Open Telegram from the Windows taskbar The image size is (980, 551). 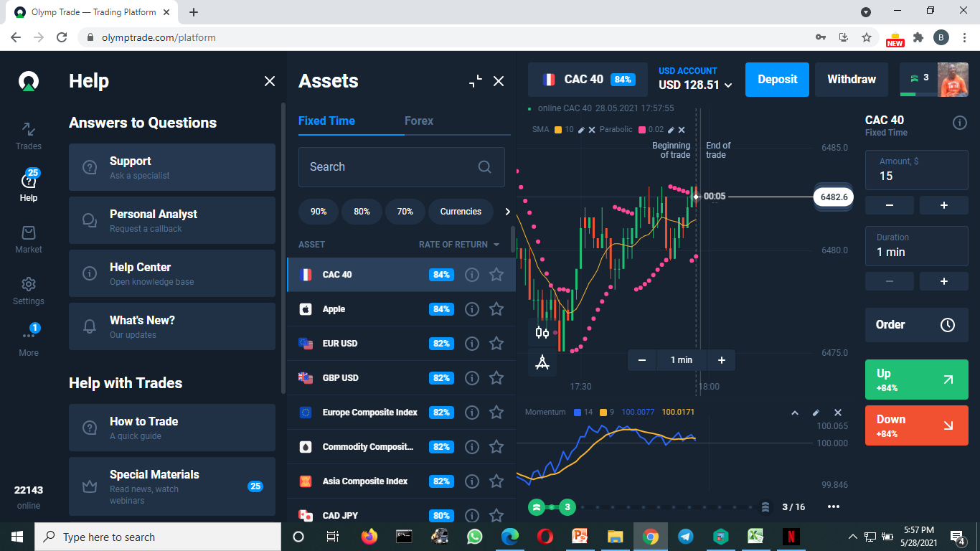686,537
